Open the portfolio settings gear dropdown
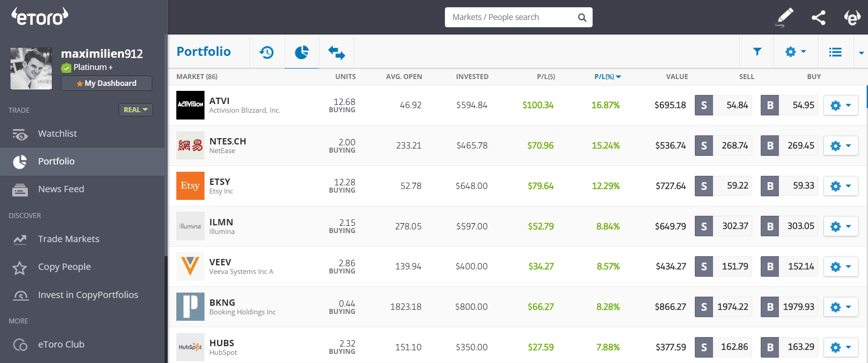This screenshot has height=363, width=868. click(796, 52)
